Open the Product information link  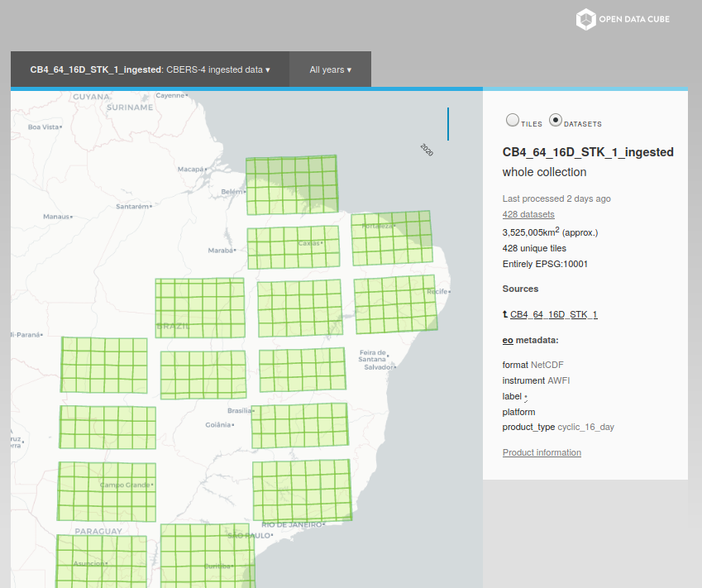coord(542,452)
